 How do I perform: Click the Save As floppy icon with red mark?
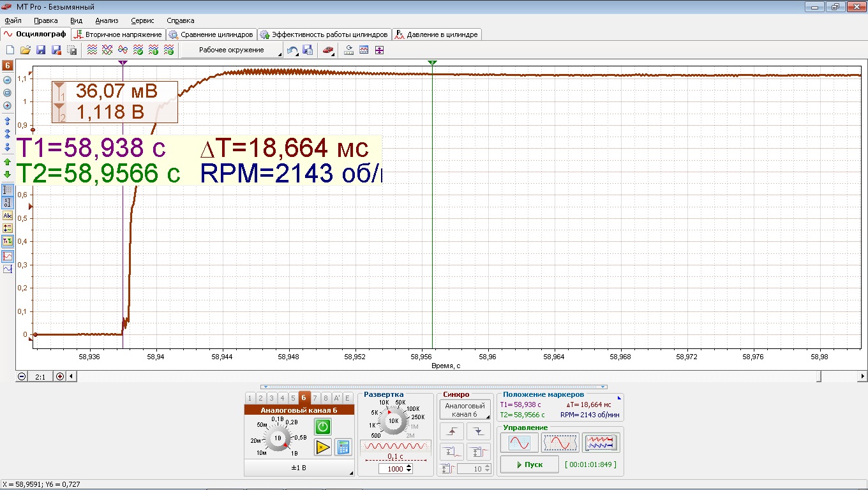pyautogui.click(x=56, y=50)
